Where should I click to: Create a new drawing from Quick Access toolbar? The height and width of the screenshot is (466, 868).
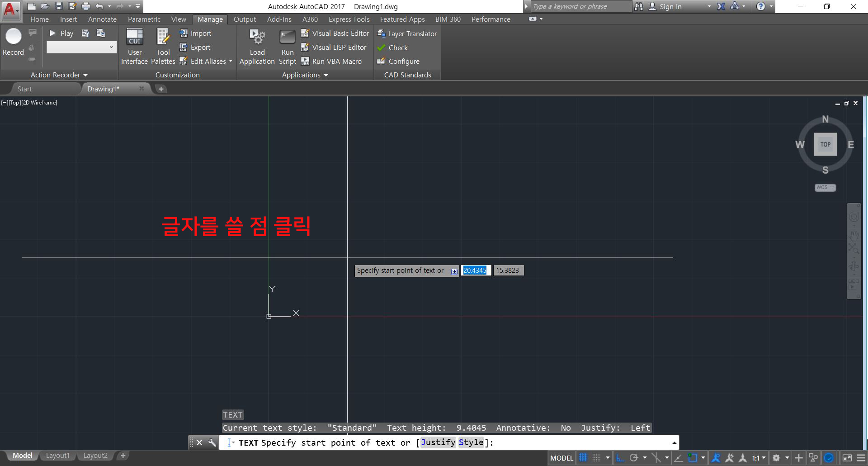click(x=31, y=6)
